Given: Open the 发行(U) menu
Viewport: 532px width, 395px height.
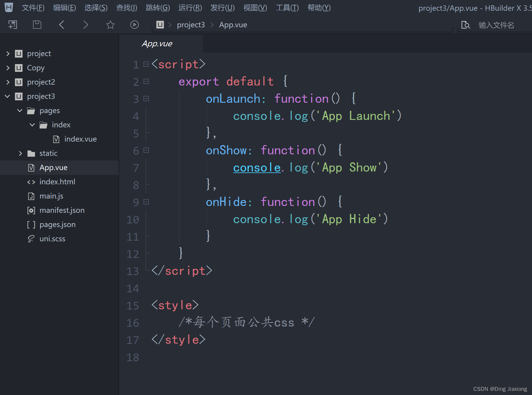Looking at the screenshot, I should [222, 8].
